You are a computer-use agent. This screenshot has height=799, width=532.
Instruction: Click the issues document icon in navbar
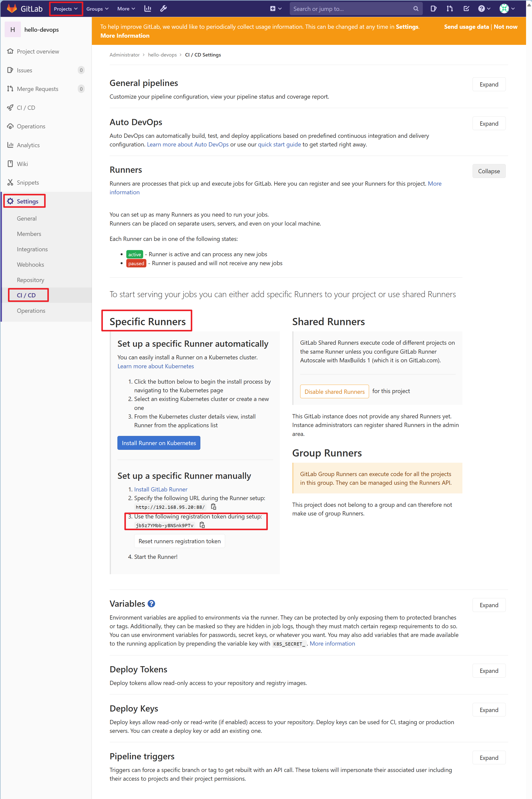point(434,8)
